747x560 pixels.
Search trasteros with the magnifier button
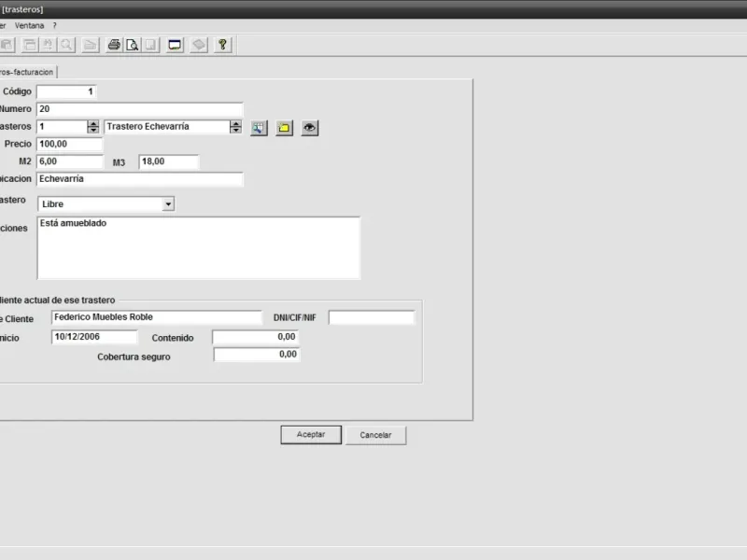click(259, 128)
